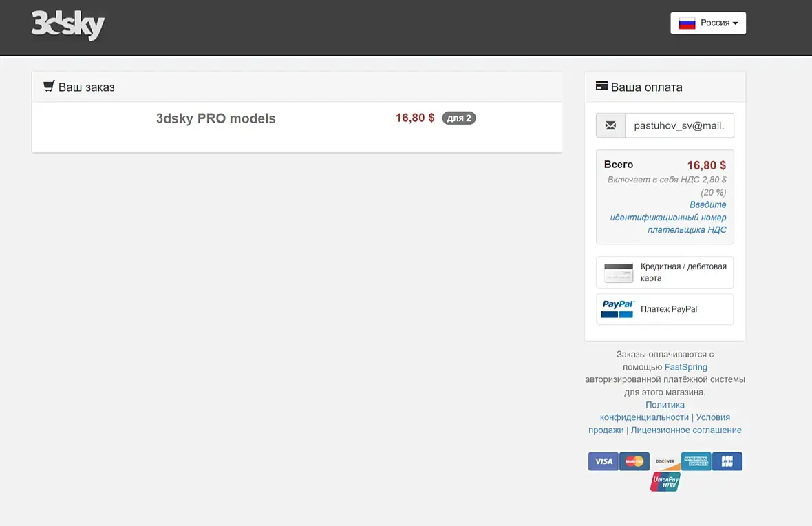Click the shopping cart icon beside Ваш заказ

pyautogui.click(x=49, y=86)
